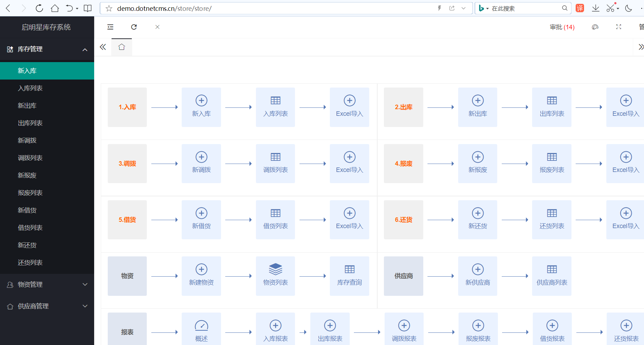Enter fullscreen with the expand icon

click(x=619, y=27)
